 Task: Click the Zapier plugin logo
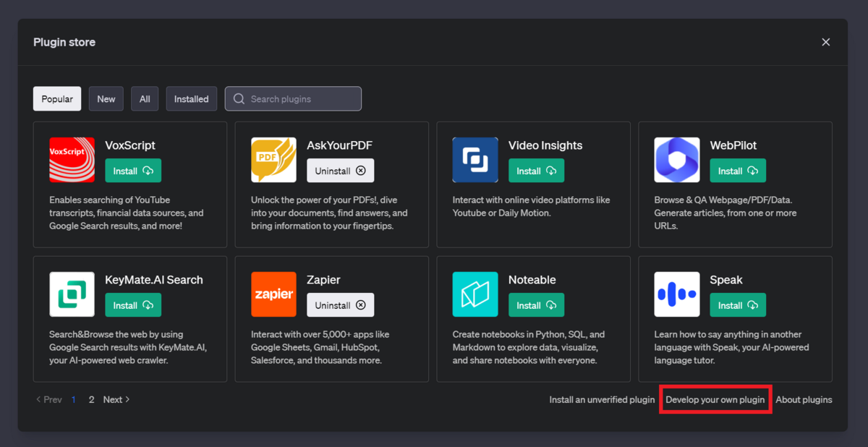pos(273,294)
